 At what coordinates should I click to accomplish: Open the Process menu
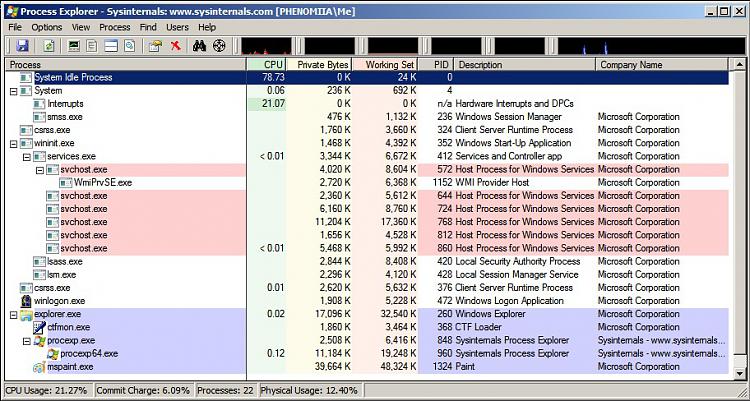click(115, 27)
